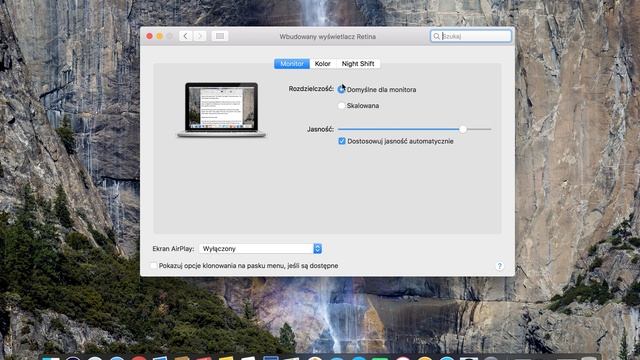Minimize the display preferences window
Screen dimensions: 640x360
click(x=160, y=36)
